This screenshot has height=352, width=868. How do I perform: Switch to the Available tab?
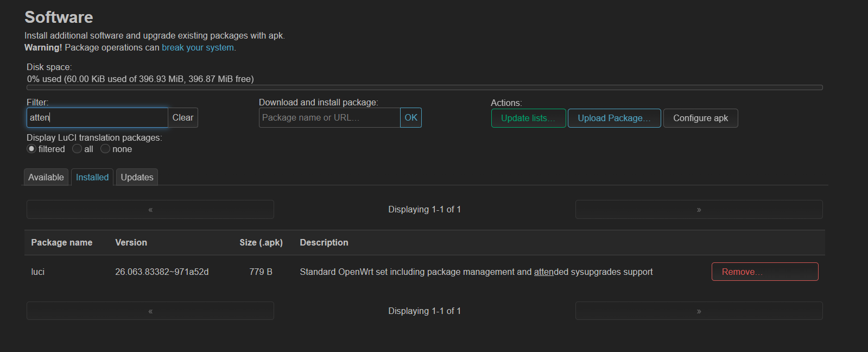point(46,177)
